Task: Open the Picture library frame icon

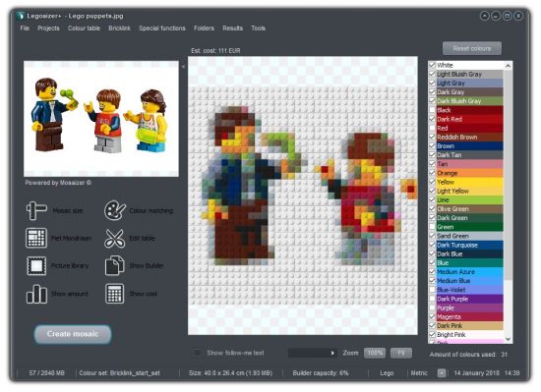Action: coord(36,265)
